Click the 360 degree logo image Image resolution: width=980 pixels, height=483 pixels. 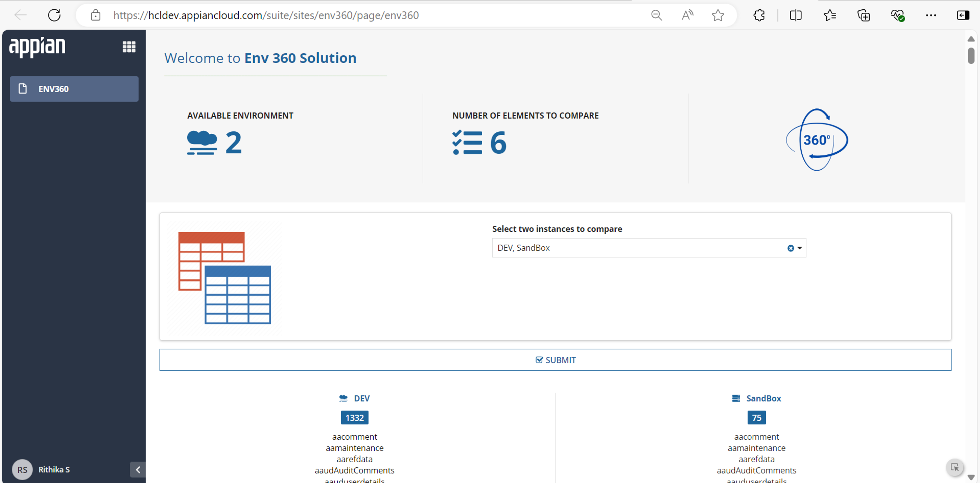click(817, 140)
